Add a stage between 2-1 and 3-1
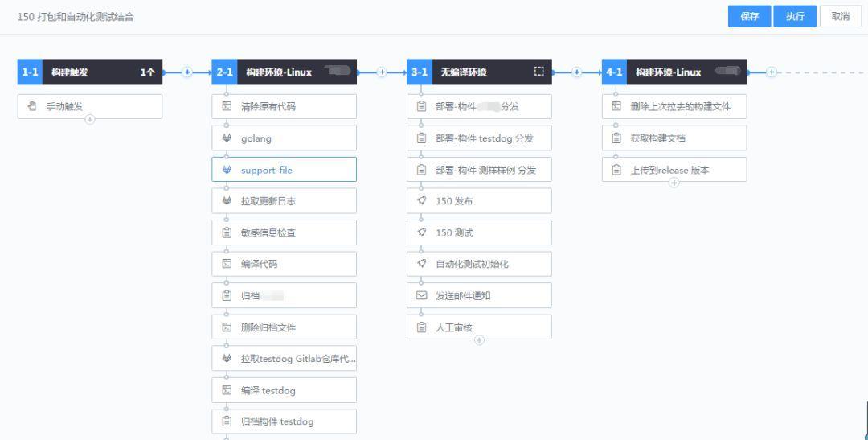The height and width of the screenshot is (440, 868). tap(382, 72)
